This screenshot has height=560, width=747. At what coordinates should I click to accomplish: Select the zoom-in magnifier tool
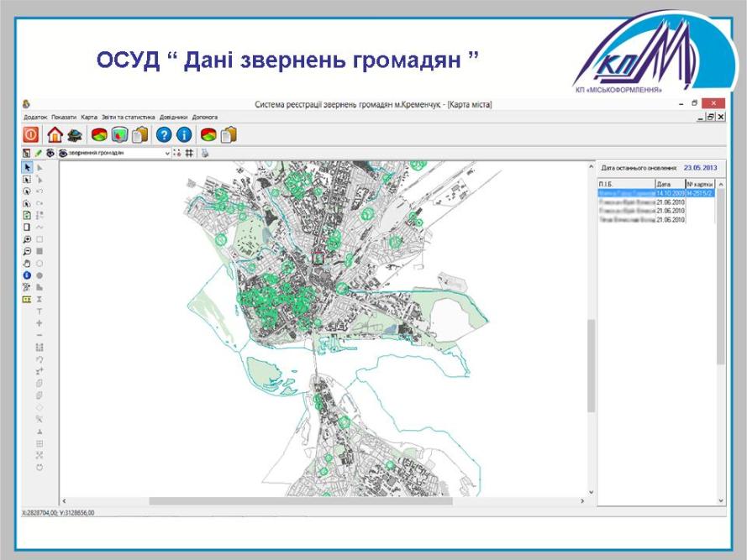click(27, 239)
